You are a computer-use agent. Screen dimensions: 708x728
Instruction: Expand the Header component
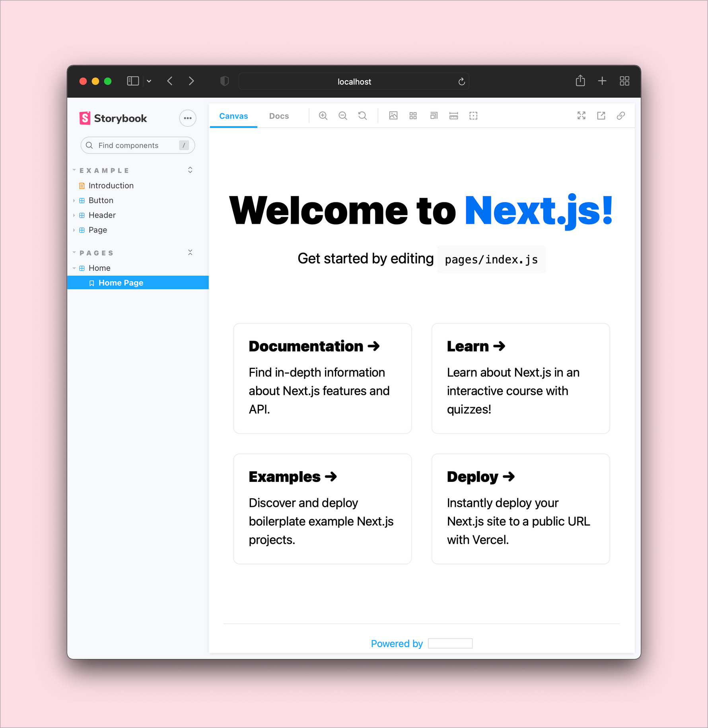(x=74, y=215)
